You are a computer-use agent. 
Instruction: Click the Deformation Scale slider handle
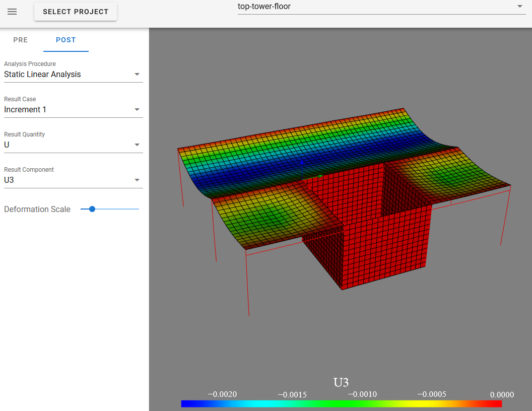[x=92, y=209]
